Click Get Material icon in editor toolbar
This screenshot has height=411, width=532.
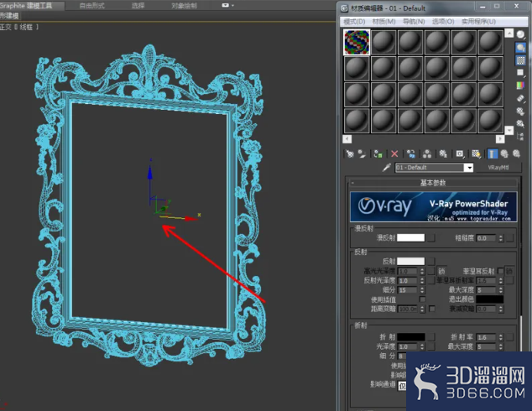(x=349, y=154)
